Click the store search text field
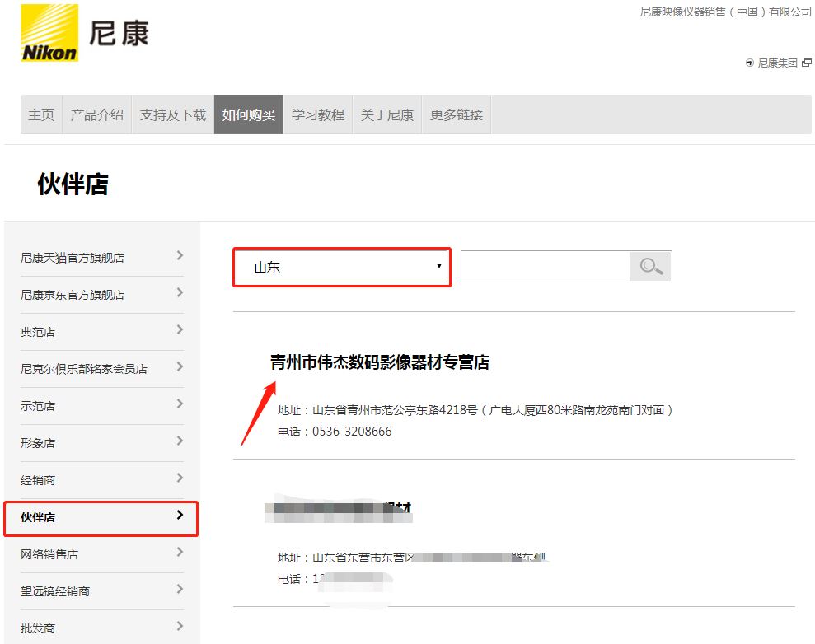815x644 pixels. [545, 267]
